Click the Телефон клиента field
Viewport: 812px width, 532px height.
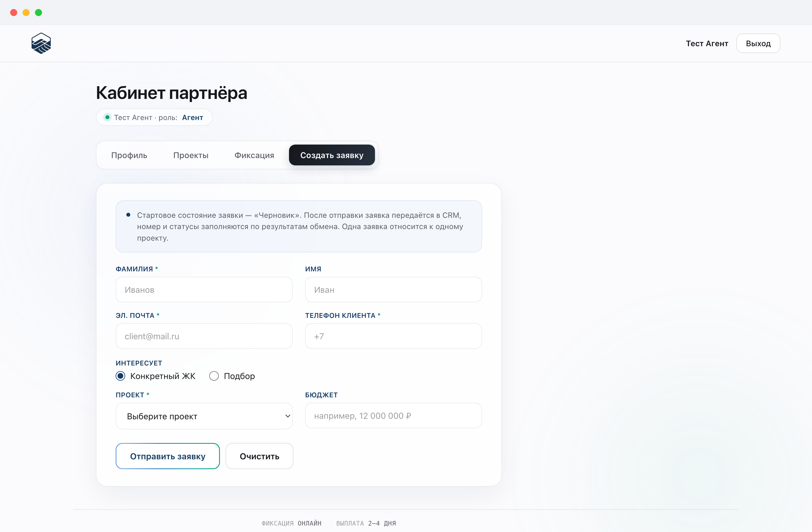(x=393, y=336)
